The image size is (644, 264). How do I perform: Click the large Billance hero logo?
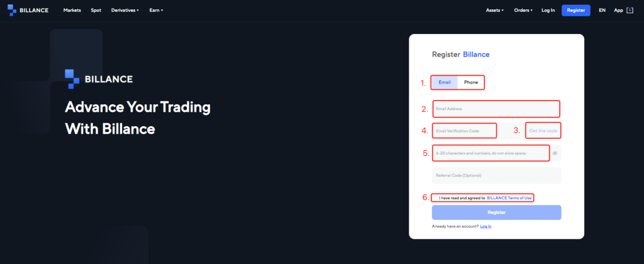point(99,79)
